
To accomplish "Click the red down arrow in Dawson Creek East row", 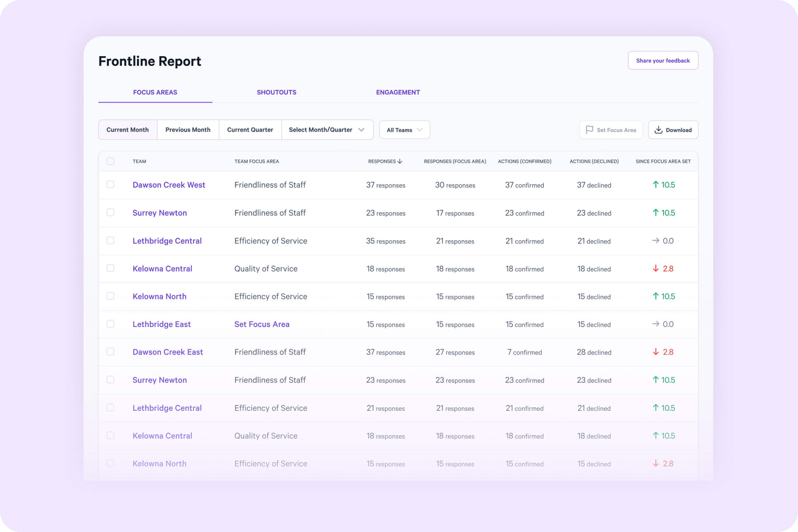I will tap(655, 352).
